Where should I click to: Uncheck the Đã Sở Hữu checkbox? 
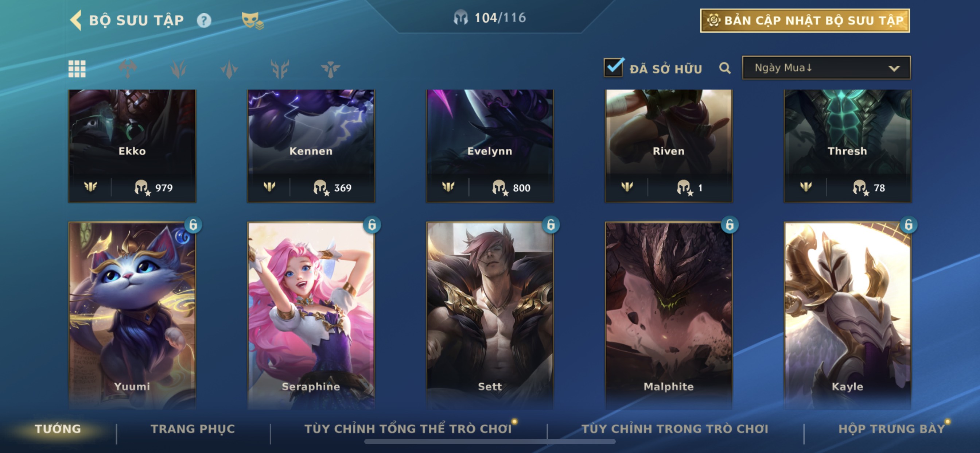tap(613, 68)
